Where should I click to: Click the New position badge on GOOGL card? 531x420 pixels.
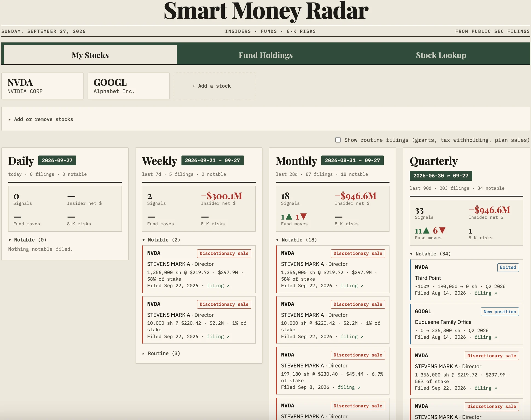pyautogui.click(x=500, y=312)
